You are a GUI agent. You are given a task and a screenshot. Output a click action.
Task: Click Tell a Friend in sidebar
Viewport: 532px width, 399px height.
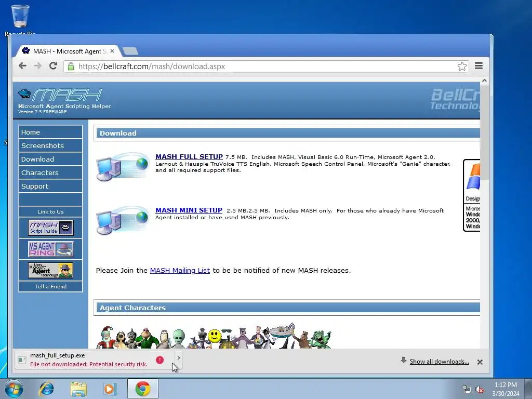click(50, 286)
